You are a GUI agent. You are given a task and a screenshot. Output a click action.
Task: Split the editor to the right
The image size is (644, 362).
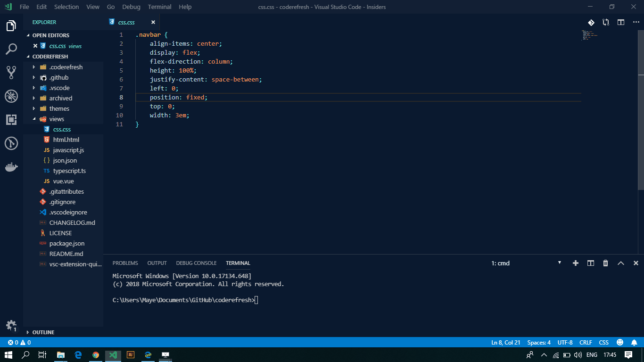[x=621, y=22]
